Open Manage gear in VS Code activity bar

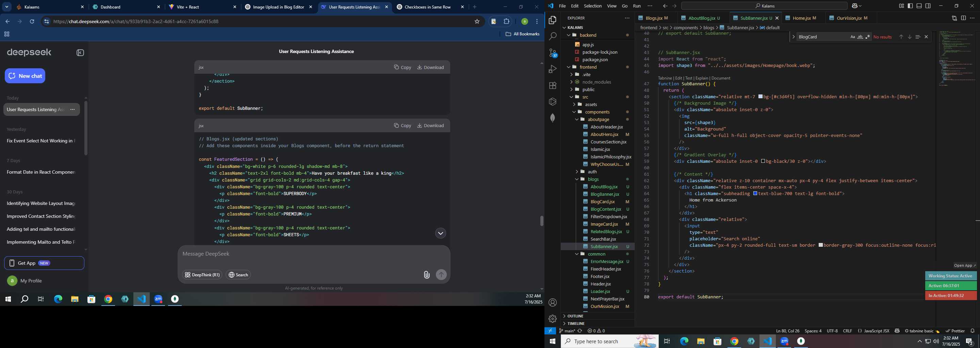click(x=552, y=319)
